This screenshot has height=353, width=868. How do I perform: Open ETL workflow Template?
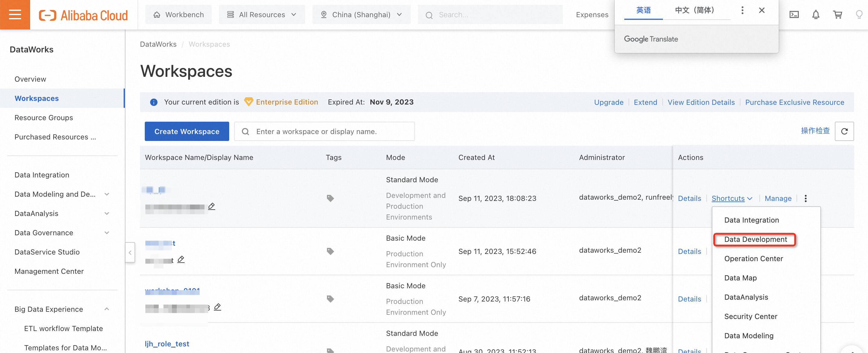[x=63, y=328]
